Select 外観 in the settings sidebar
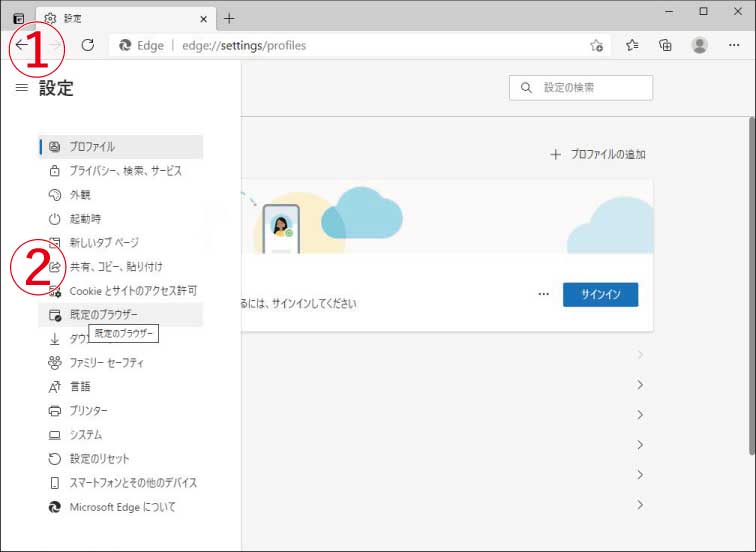 pyautogui.click(x=80, y=195)
